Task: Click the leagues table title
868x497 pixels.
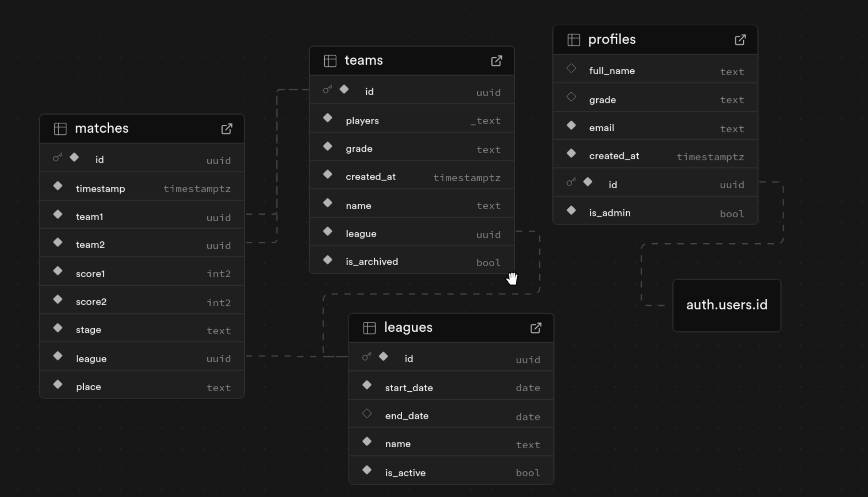Action: tap(408, 327)
